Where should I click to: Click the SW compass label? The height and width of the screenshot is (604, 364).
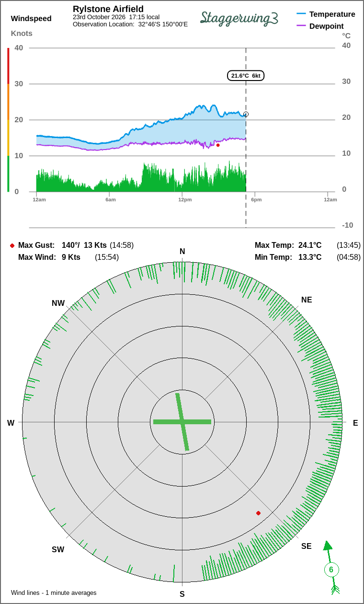[x=58, y=549]
